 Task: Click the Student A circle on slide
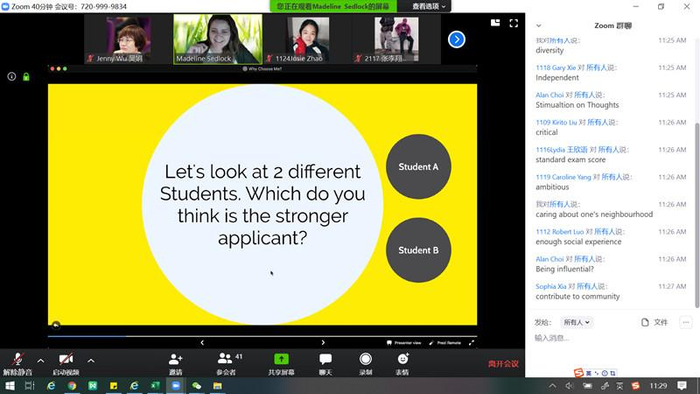(418, 166)
